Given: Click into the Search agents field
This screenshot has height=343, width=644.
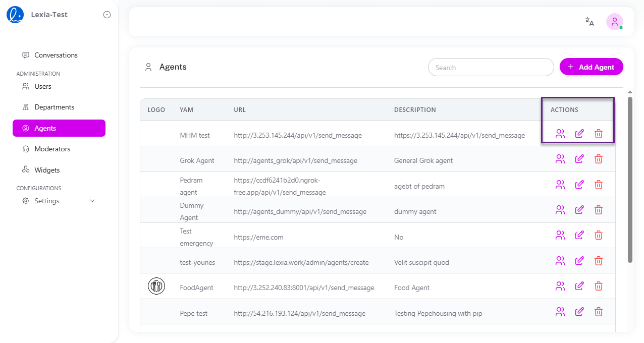Looking at the screenshot, I should click(x=491, y=67).
